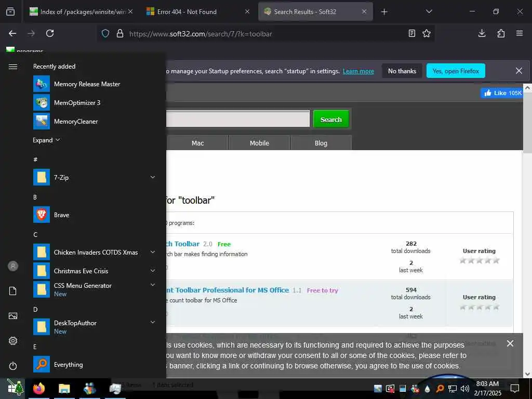Toggle the Start menu hamburger button
This screenshot has height=399, width=532.
coord(13,66)
